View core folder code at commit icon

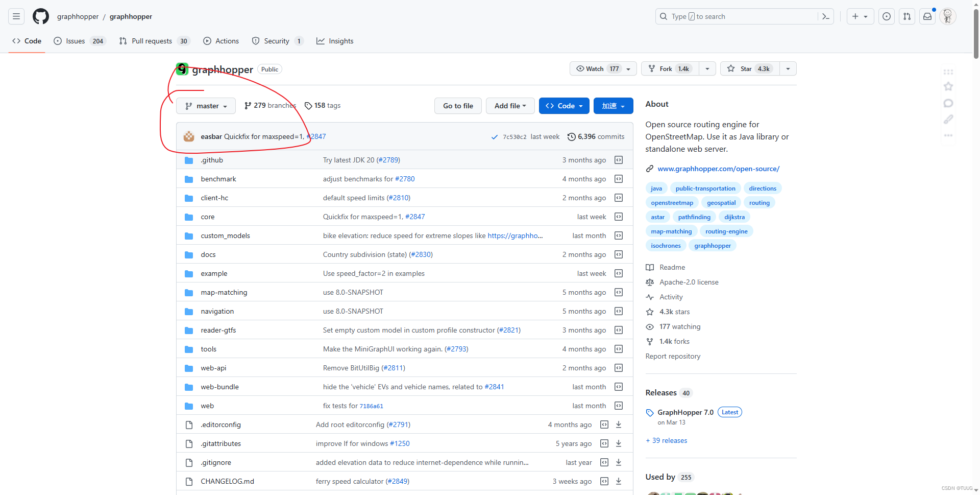click(x=619, y=217)
